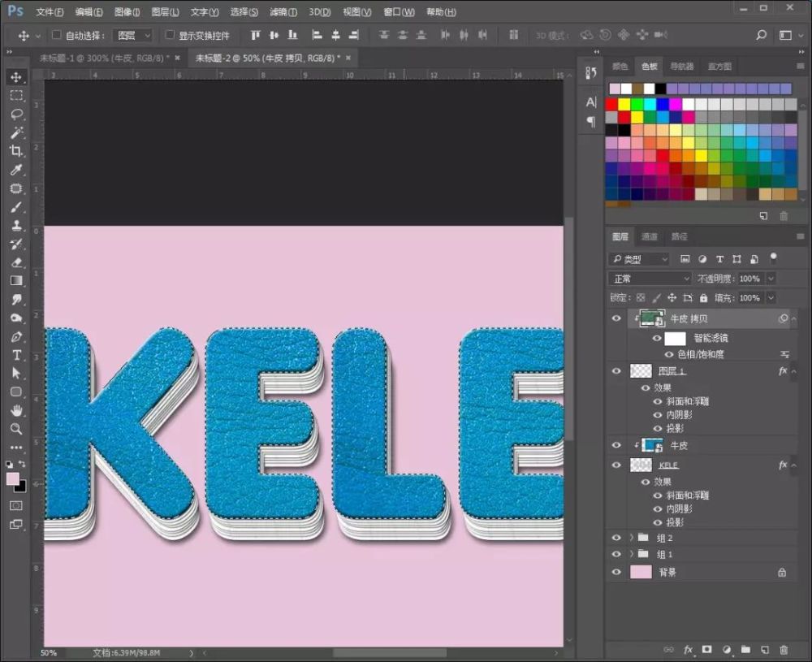Pick the red swatch in 色板 panel
This screenshot has width=812, height=662.
point(611,105)
